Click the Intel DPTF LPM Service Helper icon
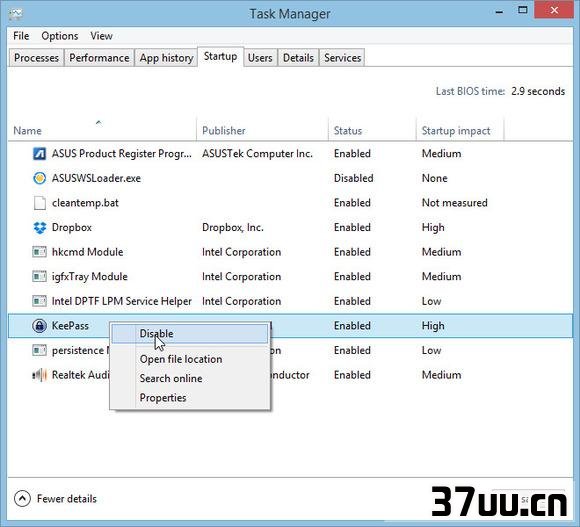Image resolution: width=580 pixels, height=527 pixels. point(40,301)
